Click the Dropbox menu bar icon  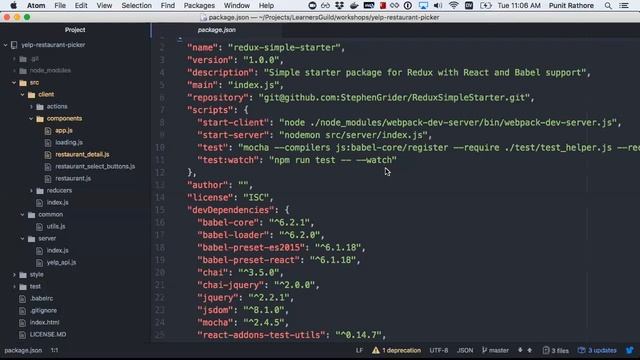point(339,5)
